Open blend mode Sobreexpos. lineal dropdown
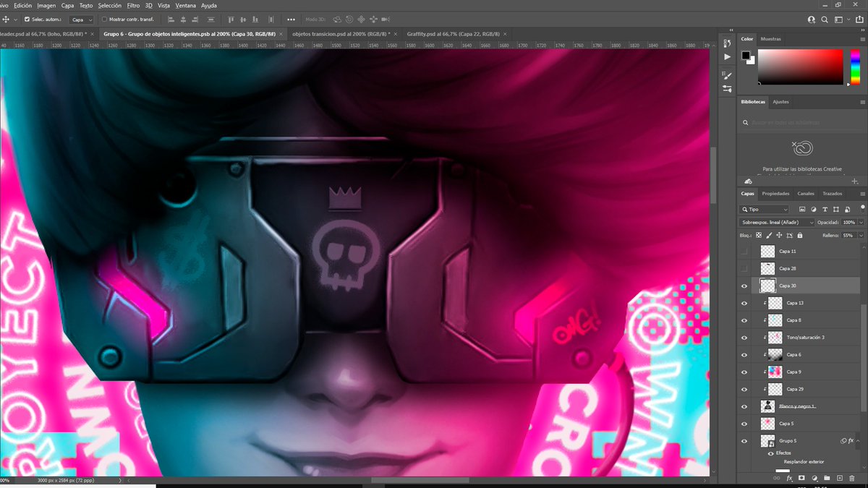The image size is (868, 488). coord(777,222)
